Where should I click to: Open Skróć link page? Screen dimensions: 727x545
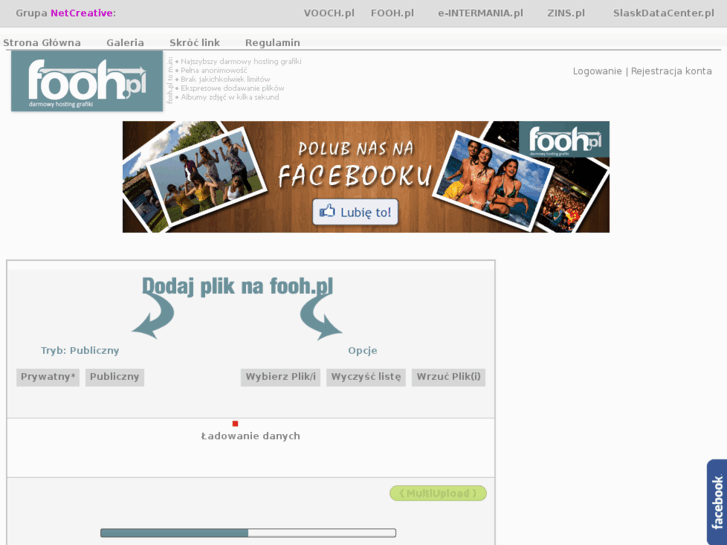(195, 43)
